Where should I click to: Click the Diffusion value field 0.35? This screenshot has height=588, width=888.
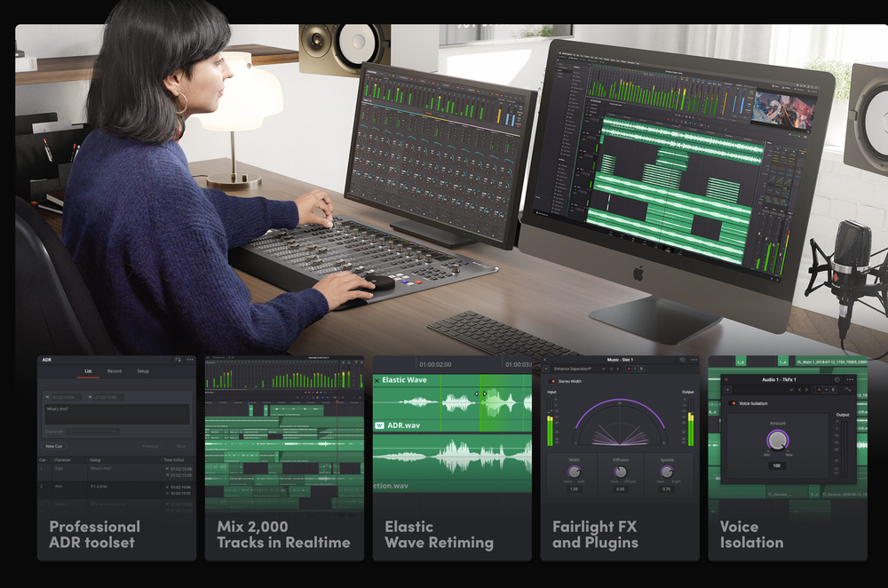coord(621,489)
